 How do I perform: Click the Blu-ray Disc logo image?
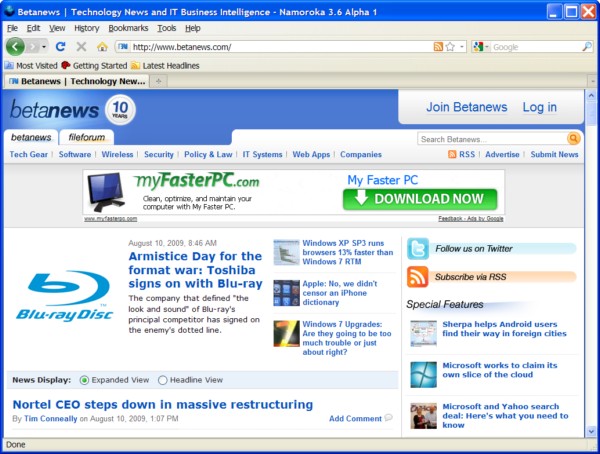[x=65, y=296]
